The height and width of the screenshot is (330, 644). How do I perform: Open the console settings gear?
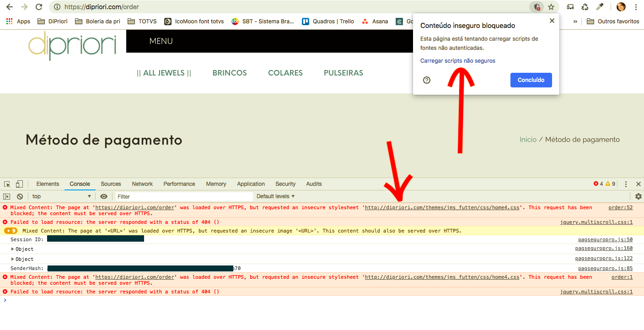639,196
